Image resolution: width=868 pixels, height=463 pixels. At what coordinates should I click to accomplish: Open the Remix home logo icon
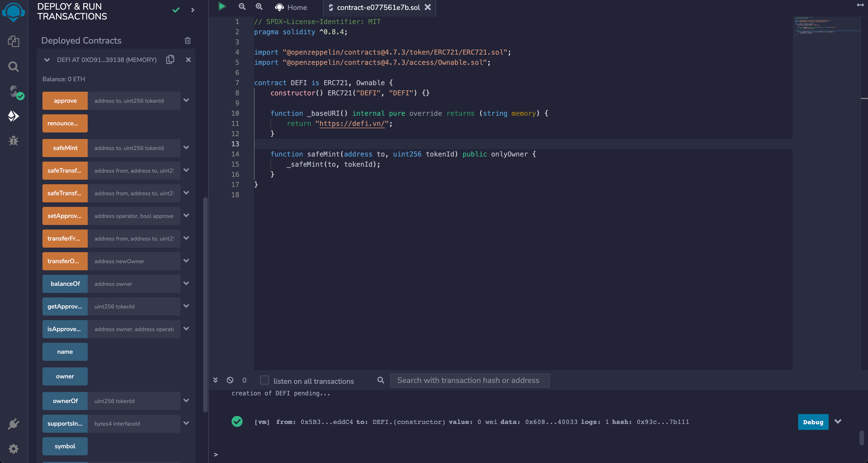click(14, 12)
